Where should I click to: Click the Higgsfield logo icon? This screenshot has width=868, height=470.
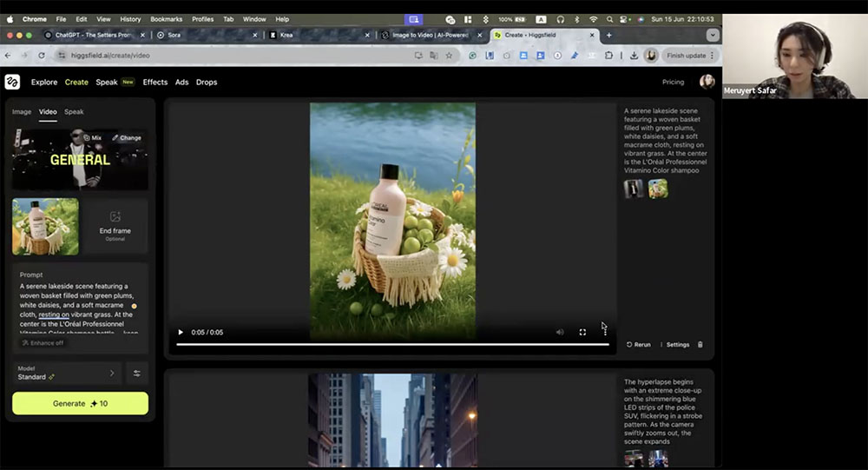[x=12, y=82]
